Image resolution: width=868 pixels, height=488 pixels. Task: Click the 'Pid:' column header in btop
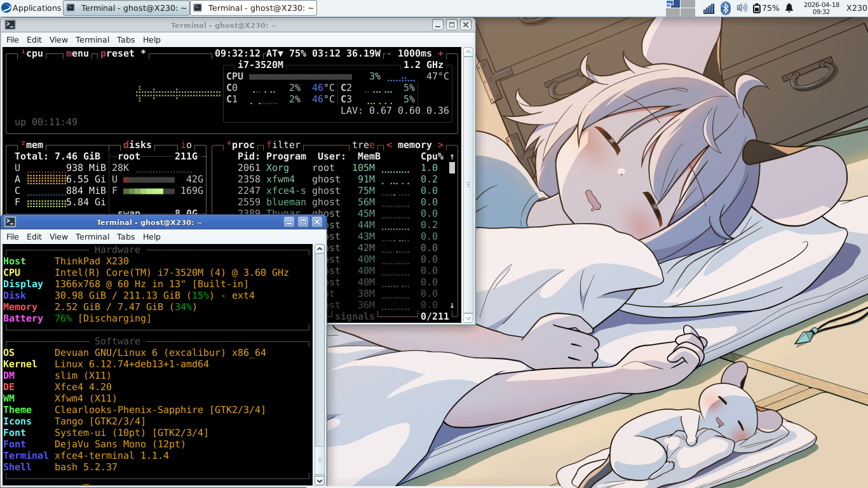coord(249,156)
